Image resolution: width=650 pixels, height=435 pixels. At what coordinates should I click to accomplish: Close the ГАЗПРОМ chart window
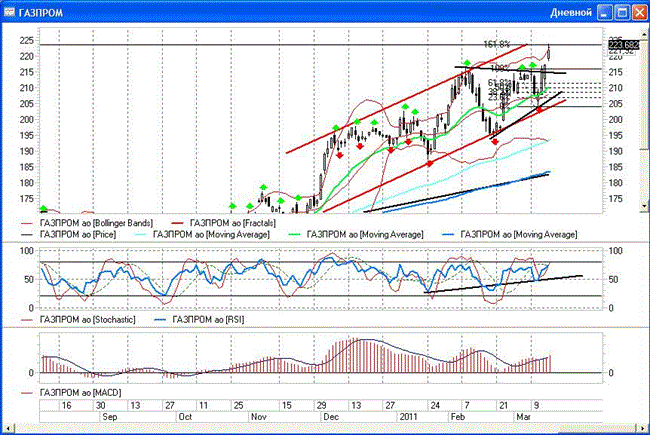click(x=637, y=12)
